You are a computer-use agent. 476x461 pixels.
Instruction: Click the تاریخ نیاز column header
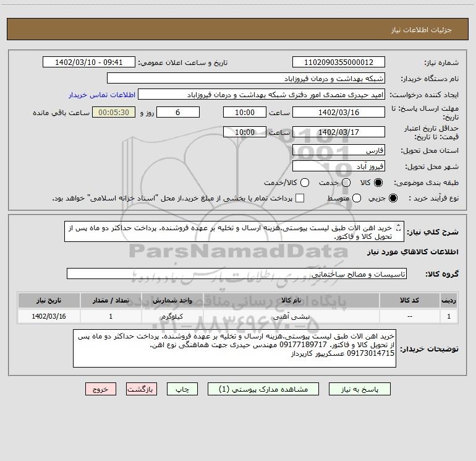click(x=49, y=301)
